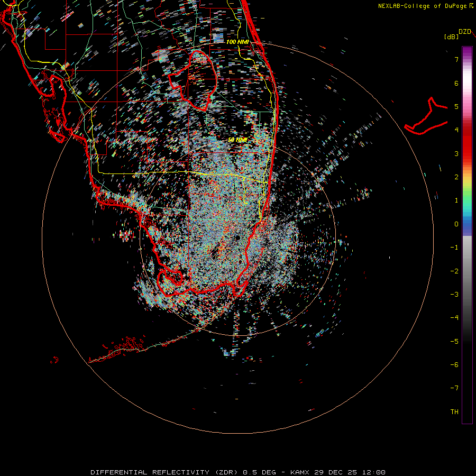
Task: Click the [dB] units label
Action: (451, 36)
